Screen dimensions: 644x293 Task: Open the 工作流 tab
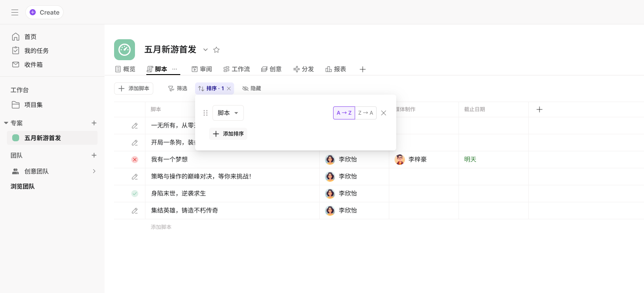pos(236,69)
